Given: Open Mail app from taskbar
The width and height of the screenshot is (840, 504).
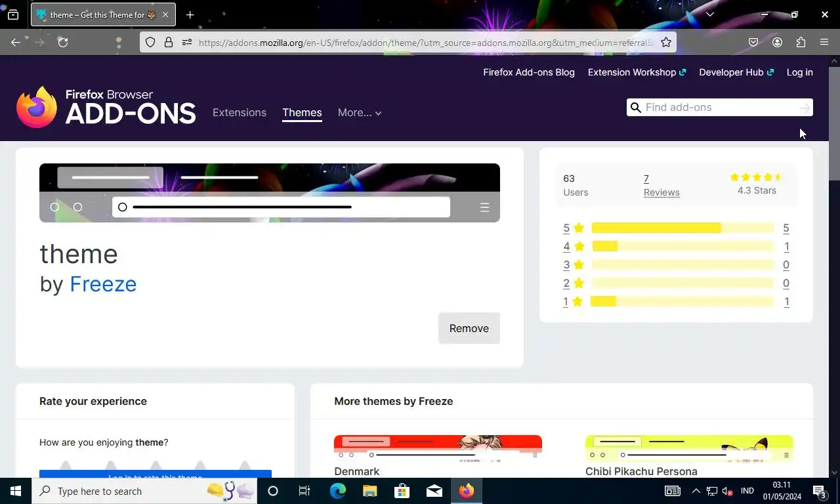Looking at the screenshot, I should click(x=434, y=491).
